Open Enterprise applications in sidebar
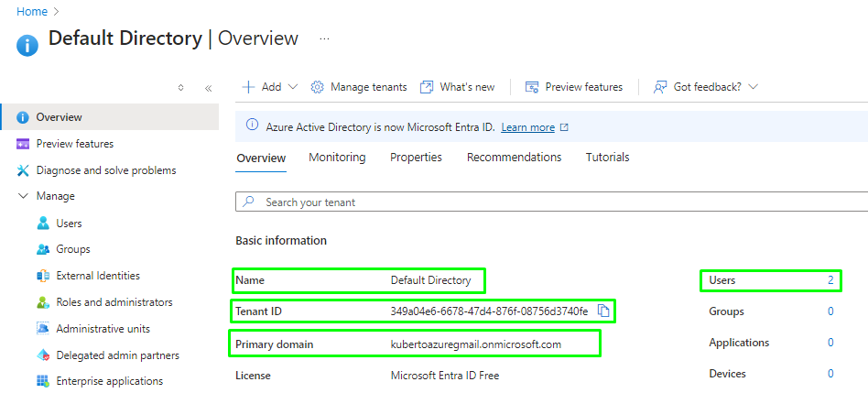This screenshot has width=868, height=393. point(110,381)
